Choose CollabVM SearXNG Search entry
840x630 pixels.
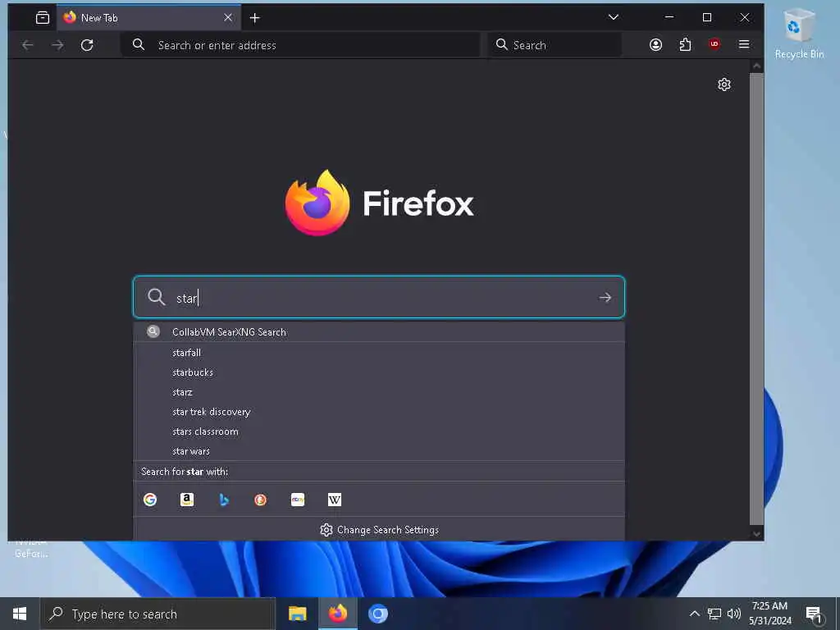coord(379,332)
